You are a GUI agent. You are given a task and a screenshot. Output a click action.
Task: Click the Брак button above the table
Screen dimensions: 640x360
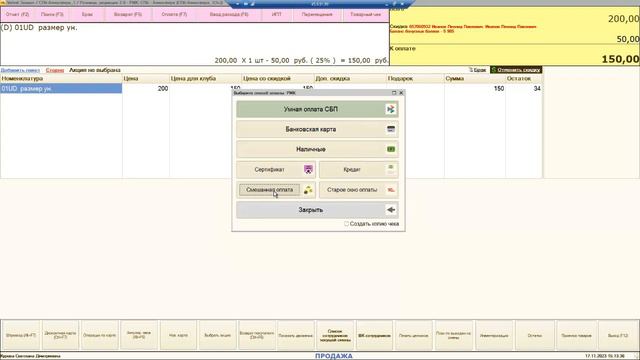click(477, 70)
